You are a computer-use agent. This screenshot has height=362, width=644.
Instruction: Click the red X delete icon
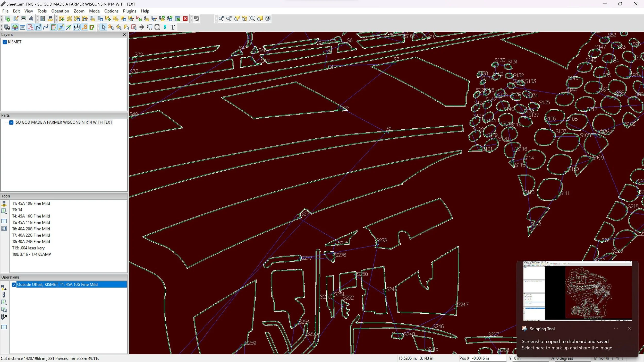click(x=185, y=19)
